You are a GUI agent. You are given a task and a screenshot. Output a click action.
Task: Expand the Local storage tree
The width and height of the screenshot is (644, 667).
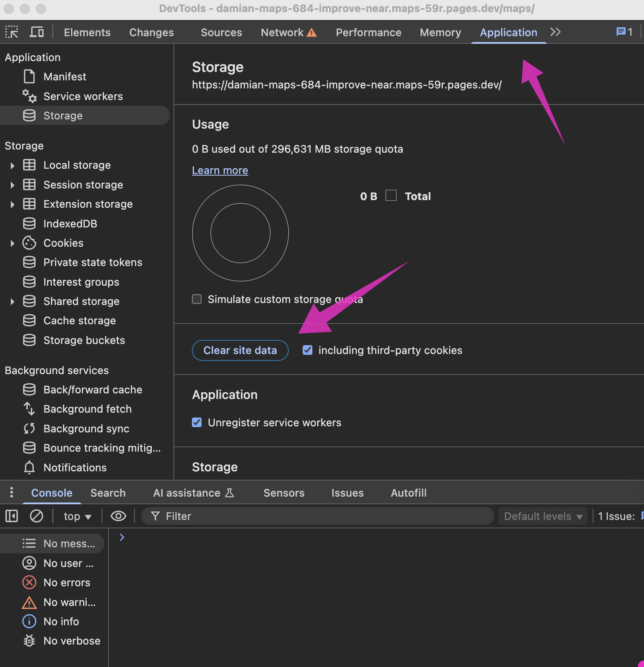(12, 166)
